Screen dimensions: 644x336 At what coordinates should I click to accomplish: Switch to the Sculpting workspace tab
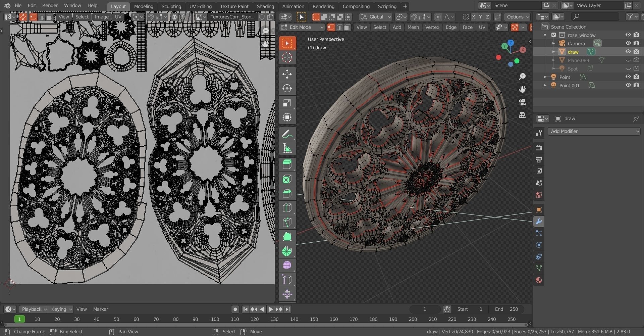(171, 6)
